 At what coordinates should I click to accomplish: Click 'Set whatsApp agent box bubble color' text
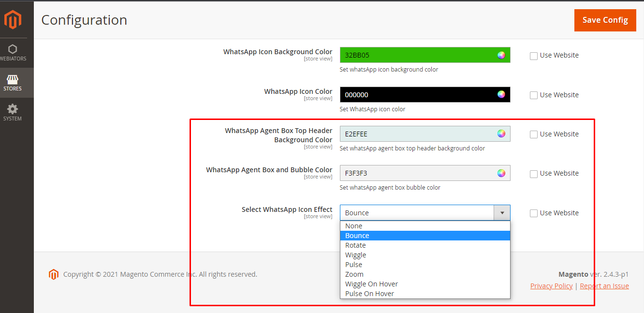(390, 188)
